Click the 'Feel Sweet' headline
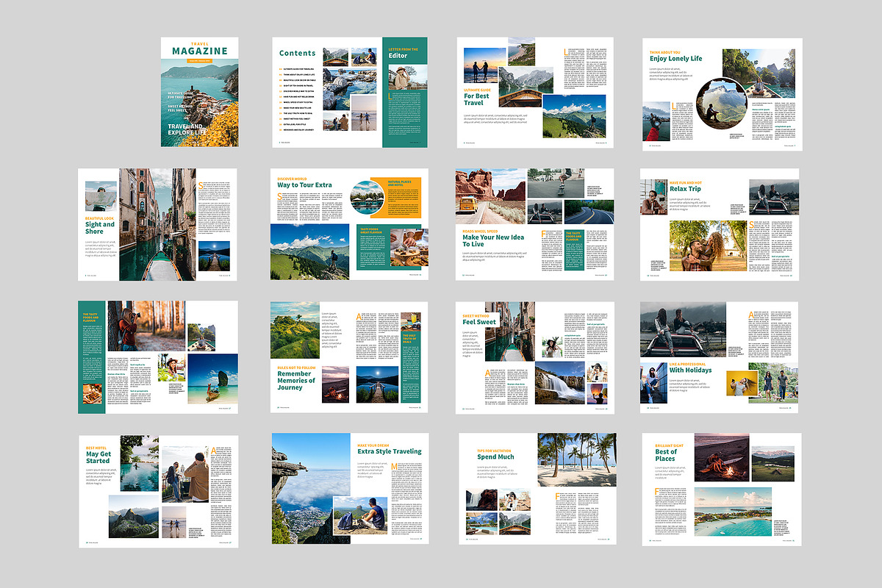The image size is (882, 588). 480,322
